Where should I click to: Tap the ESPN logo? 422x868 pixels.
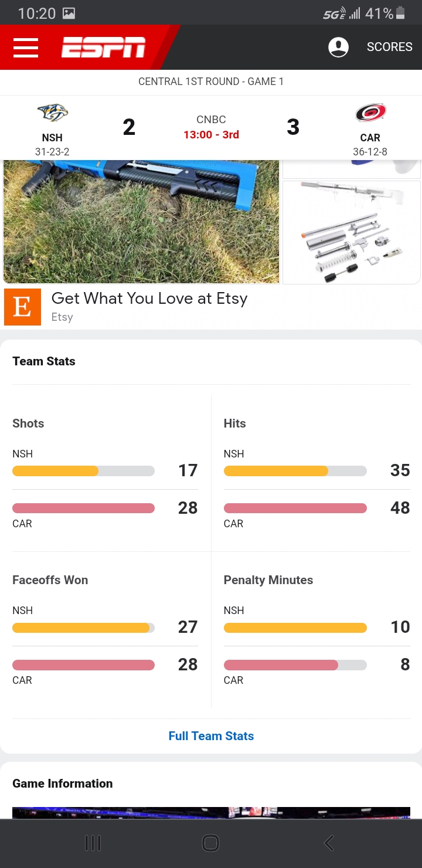(104, 48)
